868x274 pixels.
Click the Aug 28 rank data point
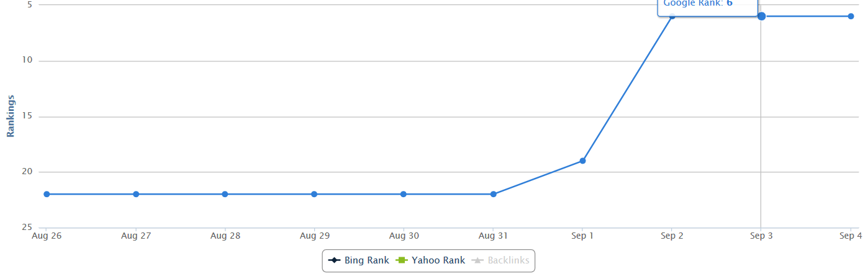[x=225, y=194]
